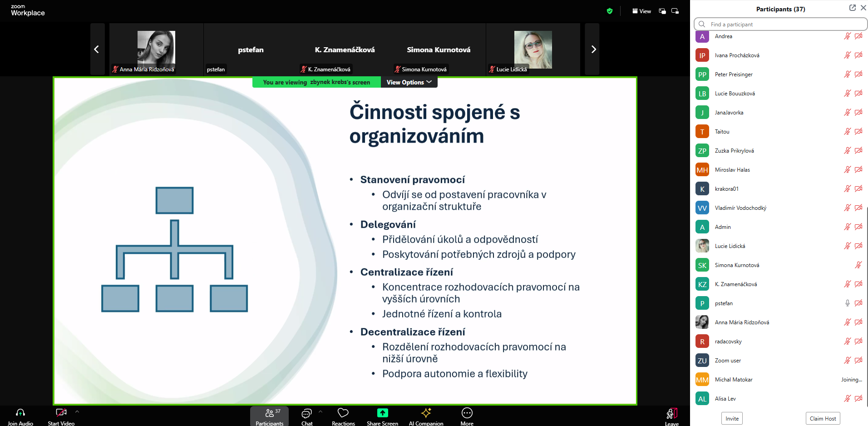The image size is (868, 426).
Task: Show next video thumbnails with right arrow
Action: click(593, 49)
